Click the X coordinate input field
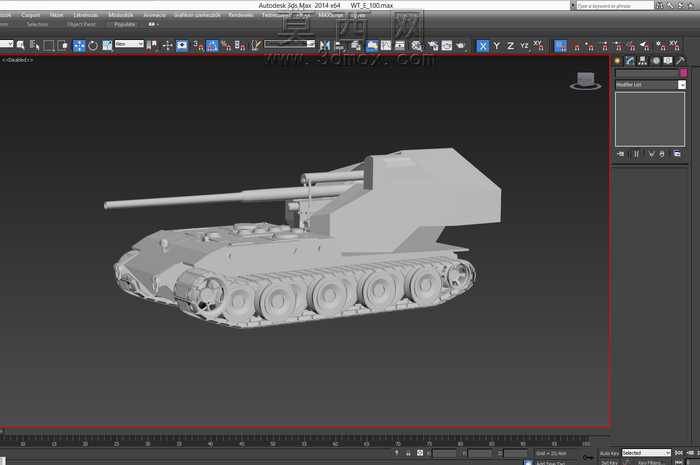Image resolution: width=700 pixels, height=465 pixels. click(x=444, y=453)
